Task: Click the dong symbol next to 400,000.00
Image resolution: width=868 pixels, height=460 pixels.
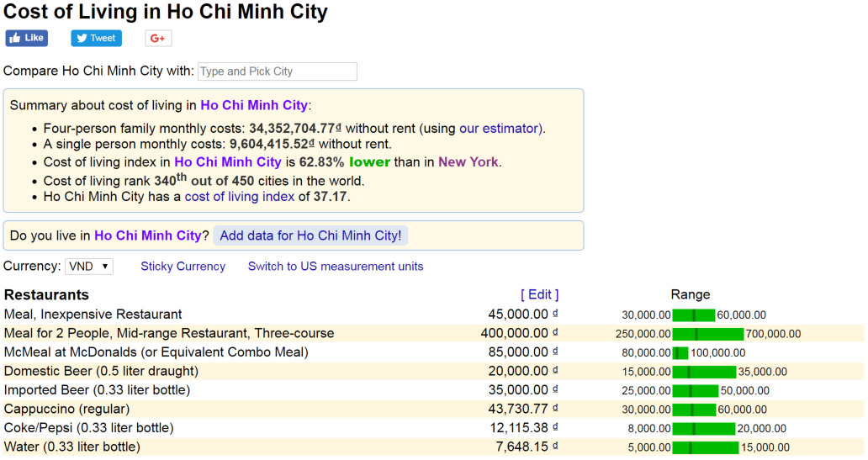Action: click(x=555, y=334)
